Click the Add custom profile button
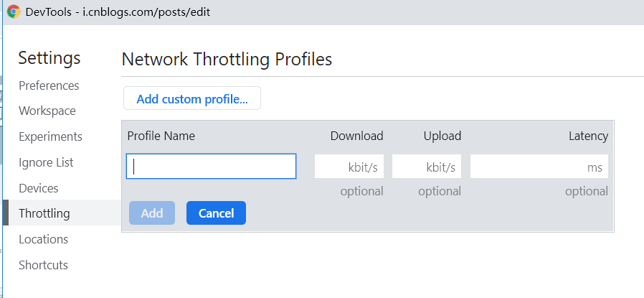Screen dimensions: 644x298 192,99
